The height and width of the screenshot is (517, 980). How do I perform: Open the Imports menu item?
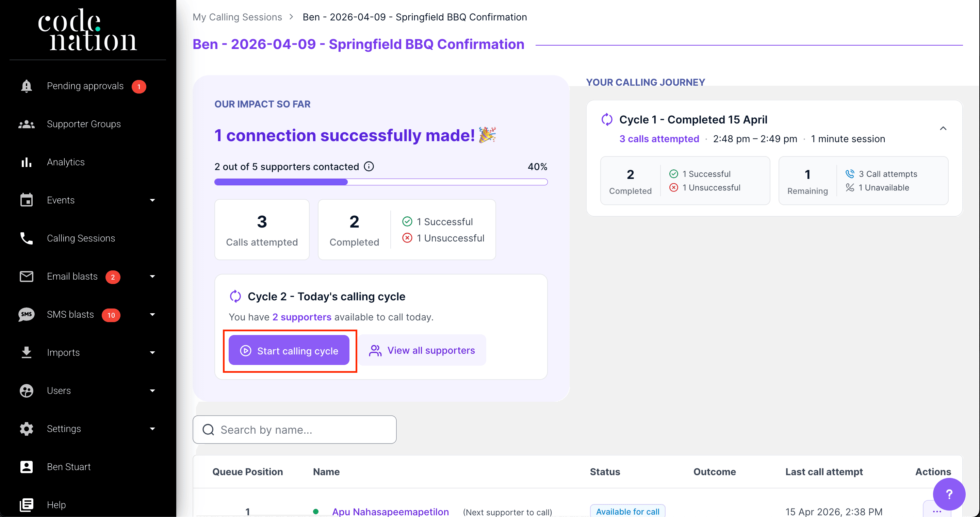point(63,352)
